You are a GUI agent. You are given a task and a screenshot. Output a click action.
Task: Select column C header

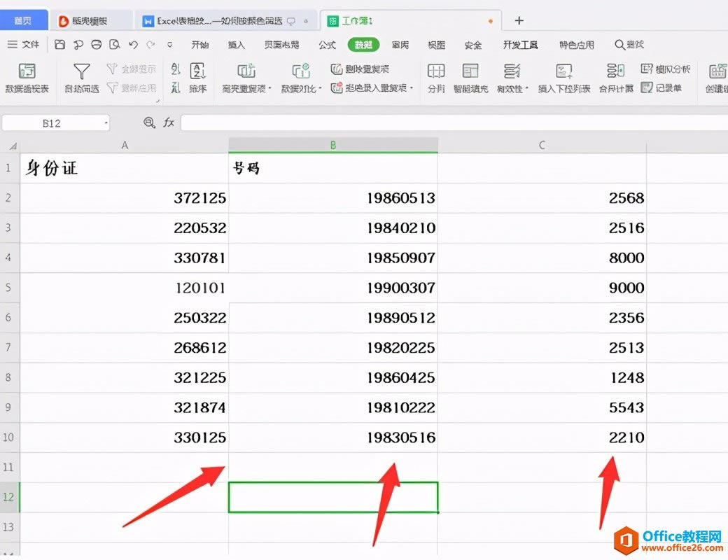[542, 146]
